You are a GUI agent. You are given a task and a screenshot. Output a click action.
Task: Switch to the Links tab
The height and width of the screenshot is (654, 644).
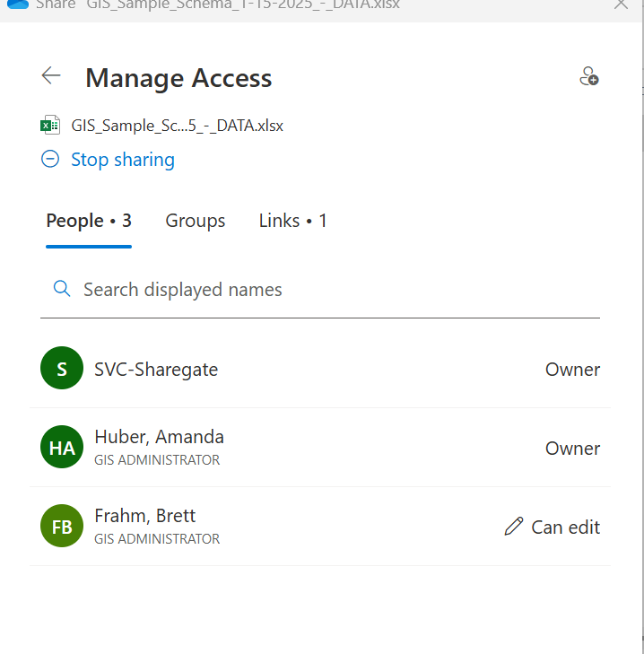click(x=293, y=221)
